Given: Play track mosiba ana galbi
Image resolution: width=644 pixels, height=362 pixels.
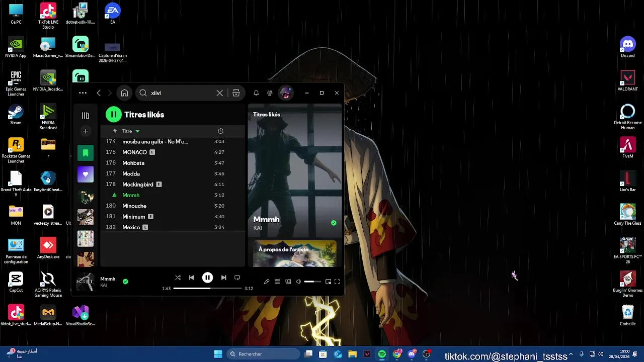Looking at the screenshot, I should [173, 142].
